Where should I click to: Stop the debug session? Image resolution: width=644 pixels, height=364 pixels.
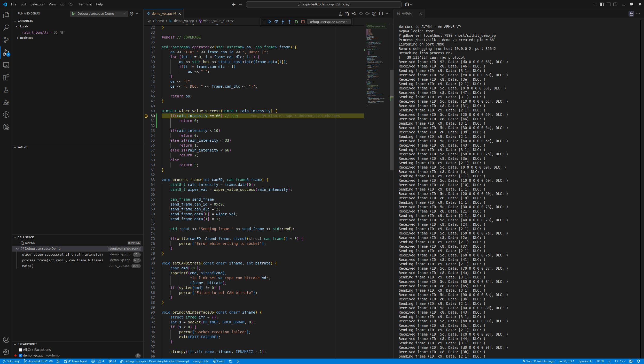coord(303,22)
